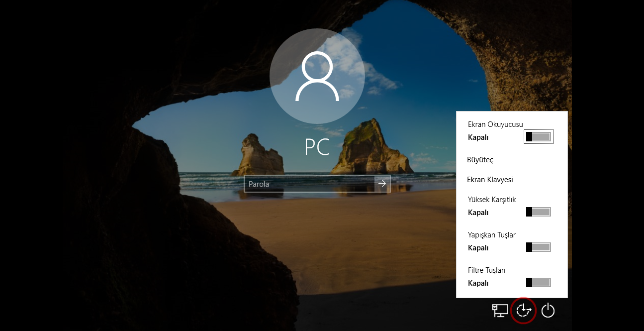Screen dimensions: 644x331
Task: Click the Ekran Okuyucusu label
Action: 495,124
